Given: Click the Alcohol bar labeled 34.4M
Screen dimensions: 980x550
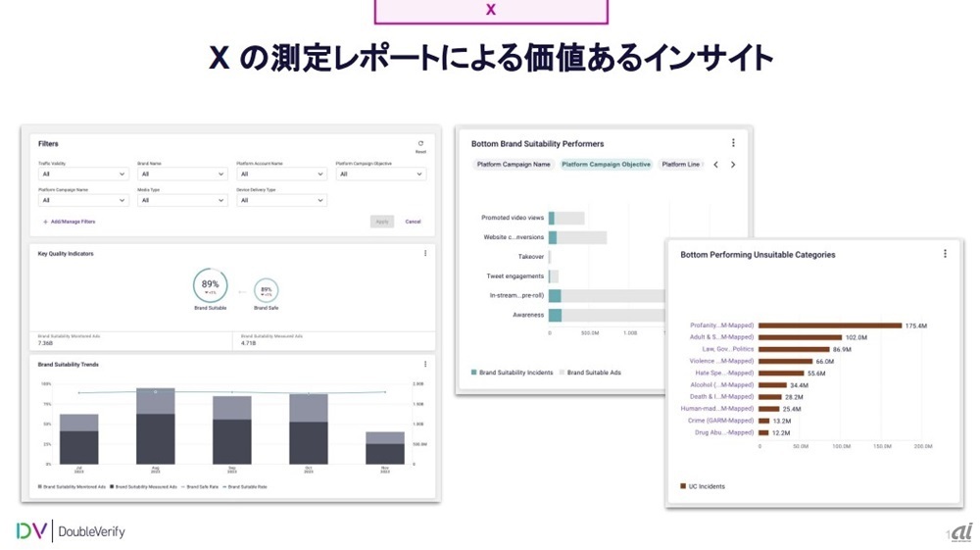Looking at the screenshot, I should 772,385.
